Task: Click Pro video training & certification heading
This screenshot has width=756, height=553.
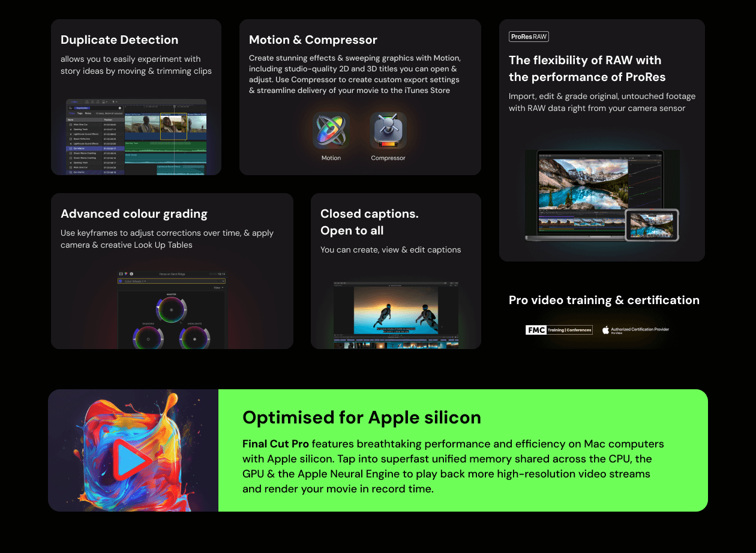Action: point(604,300)
